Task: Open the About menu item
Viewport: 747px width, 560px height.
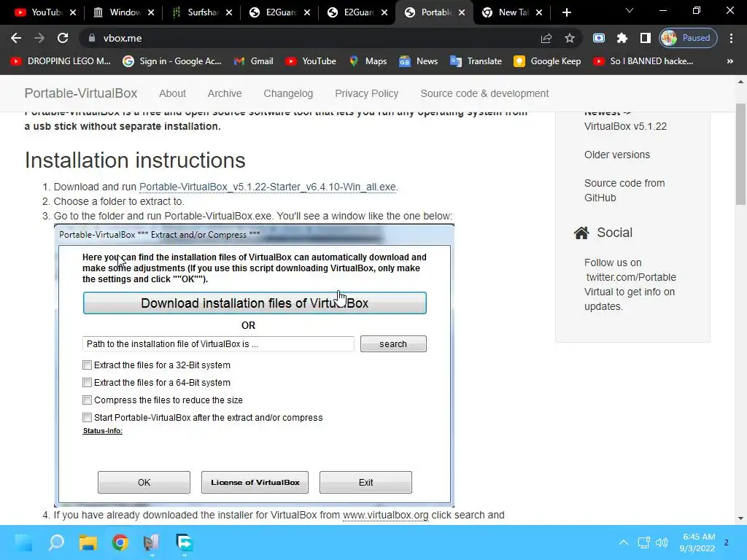Action: 172,94
